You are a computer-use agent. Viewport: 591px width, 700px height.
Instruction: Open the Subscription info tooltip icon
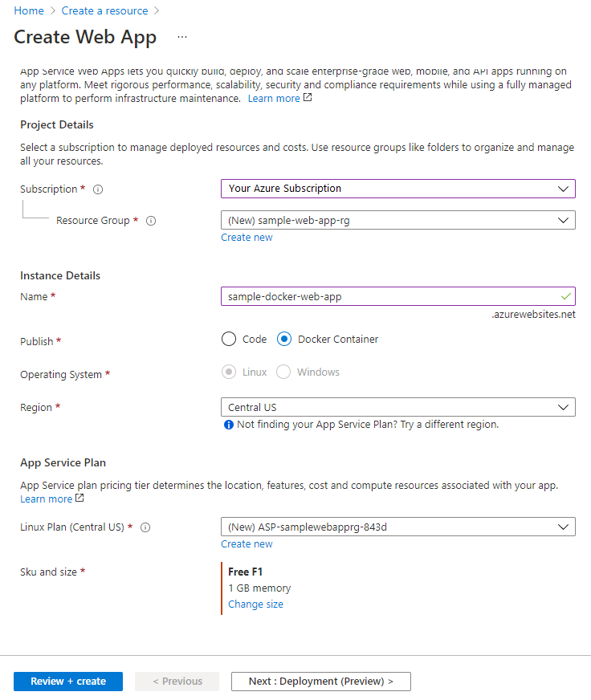coord(97,189)
